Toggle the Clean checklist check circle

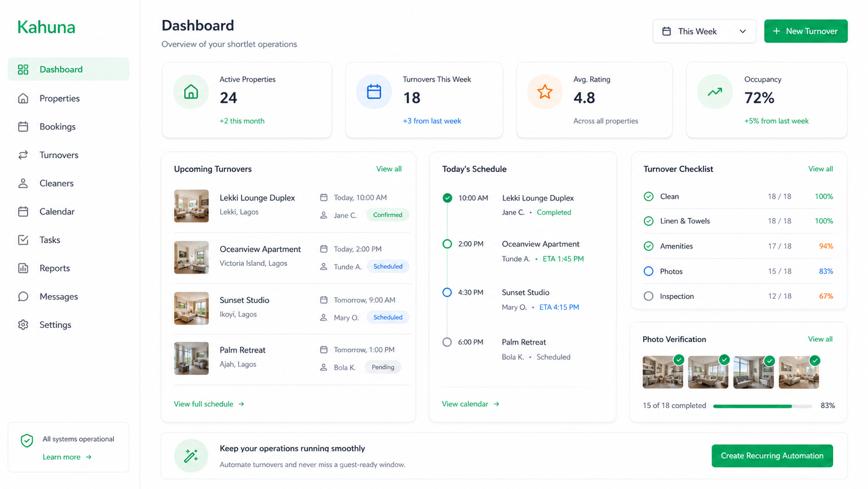(648, 196)
